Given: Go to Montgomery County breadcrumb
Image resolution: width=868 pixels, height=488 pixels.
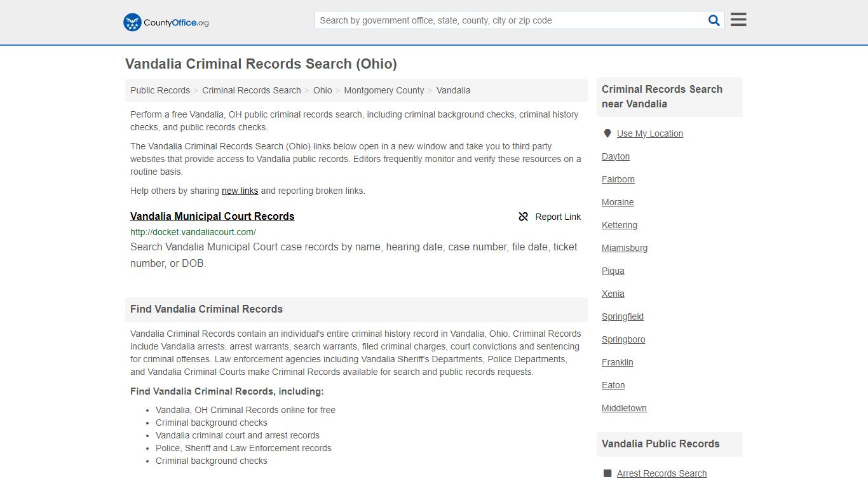Looking at the screenshot, I should tap(384, 90).
